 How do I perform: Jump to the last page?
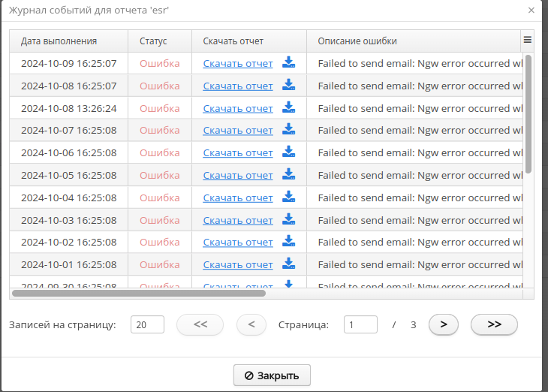494,324
